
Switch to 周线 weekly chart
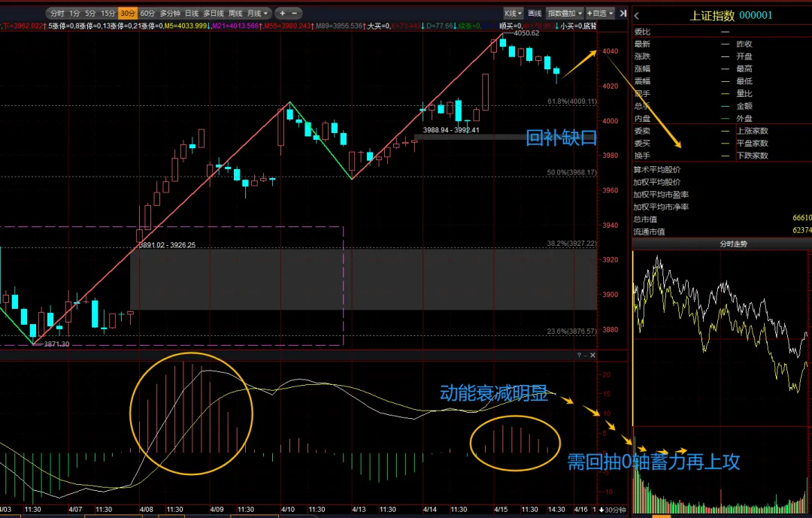235,14
